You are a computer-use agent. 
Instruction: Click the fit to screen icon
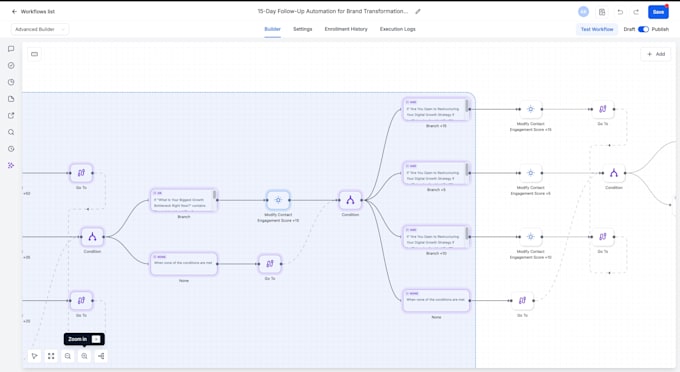click(x=51, y=356)
